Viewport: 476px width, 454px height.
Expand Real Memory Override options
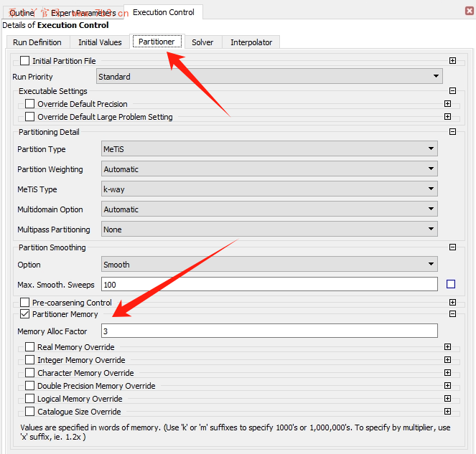447,347
